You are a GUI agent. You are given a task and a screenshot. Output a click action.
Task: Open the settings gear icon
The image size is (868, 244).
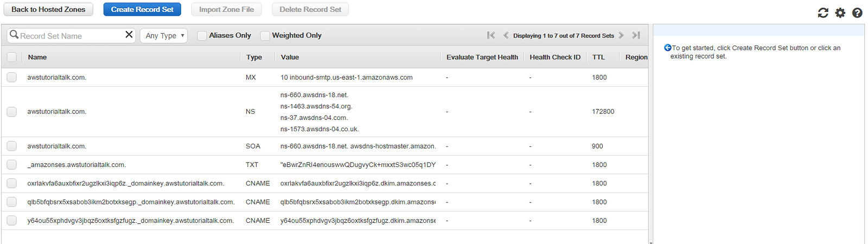tap(840, 13)
